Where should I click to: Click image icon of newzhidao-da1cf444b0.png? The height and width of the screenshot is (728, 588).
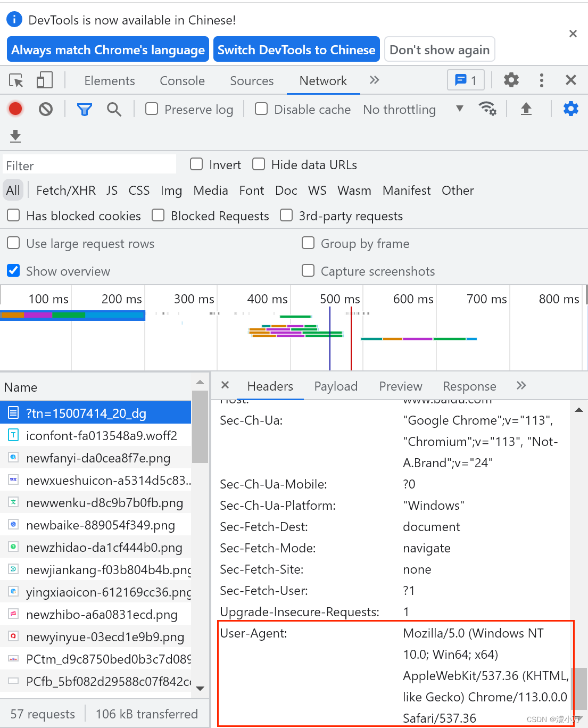[13, 547]
